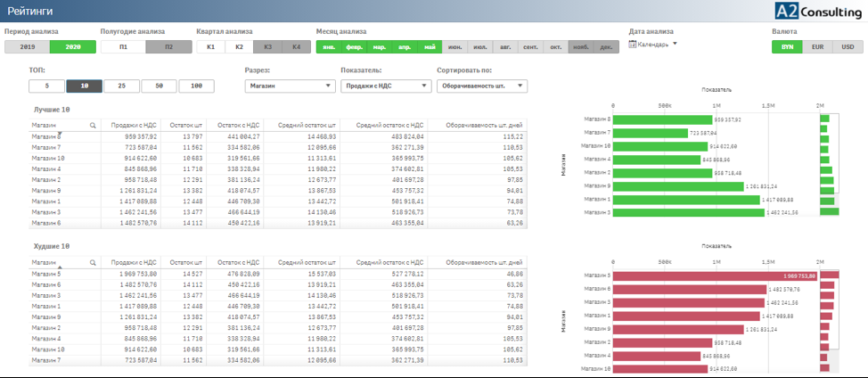Open Сортировать по dropdown Оборачиваемость шт.

pos(481,86)
